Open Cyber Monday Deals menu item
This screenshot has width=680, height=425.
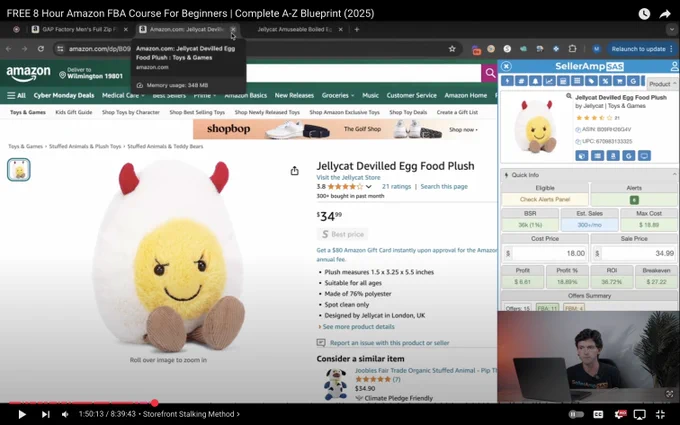click(x=64, y=95)
